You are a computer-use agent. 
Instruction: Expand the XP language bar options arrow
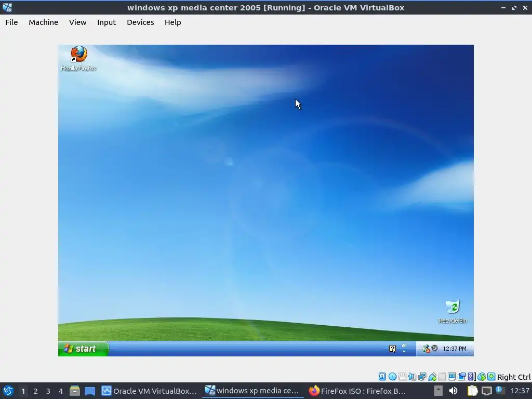(404, 352)
